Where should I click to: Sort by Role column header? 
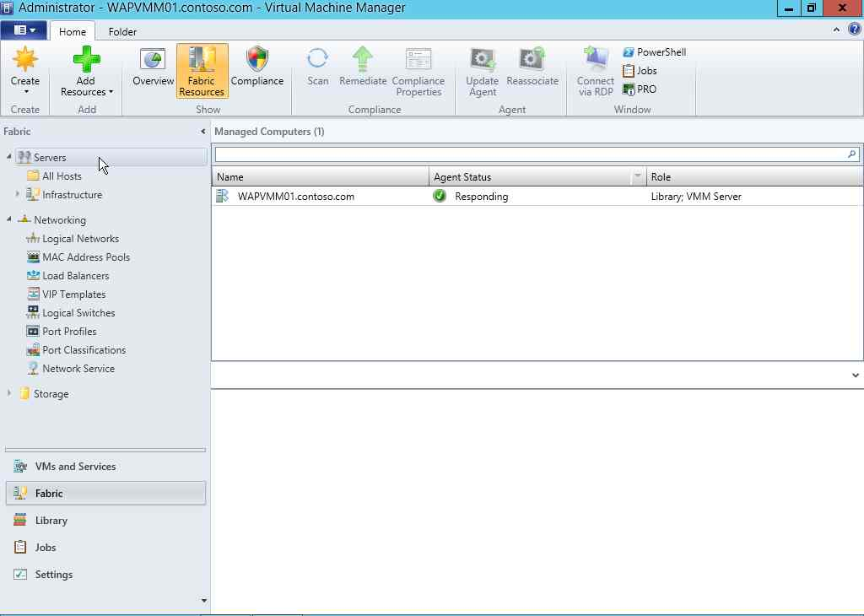coord(754,177)
